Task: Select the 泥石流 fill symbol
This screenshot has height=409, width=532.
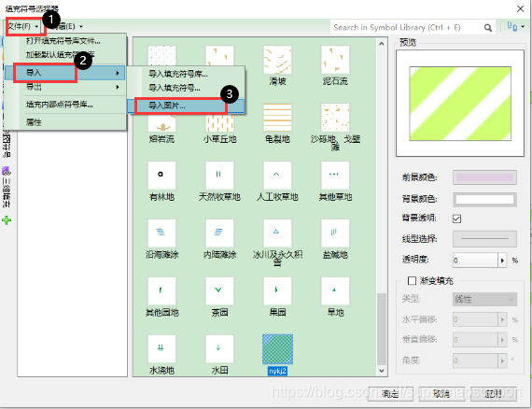Action: [335, 66]
